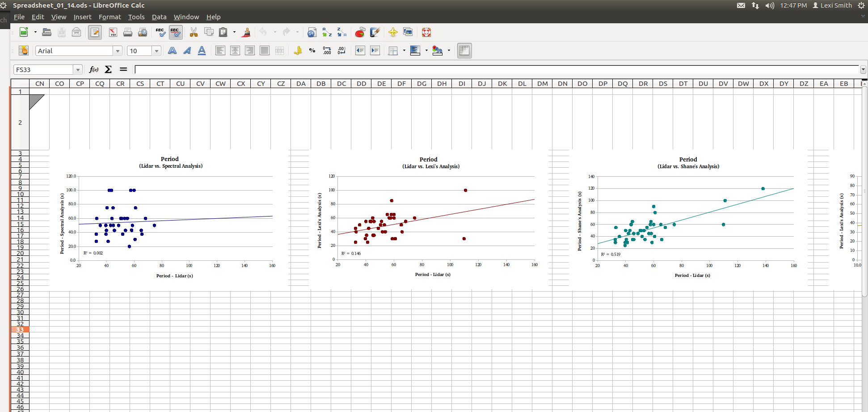
Task: Add a decimal place
Action: coord(327,51)
